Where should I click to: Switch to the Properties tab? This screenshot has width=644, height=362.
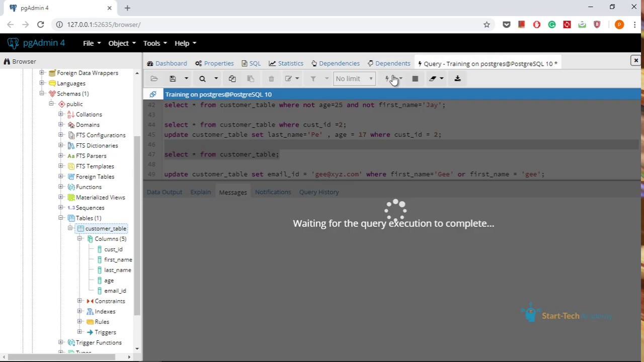(x=214, y=63)
